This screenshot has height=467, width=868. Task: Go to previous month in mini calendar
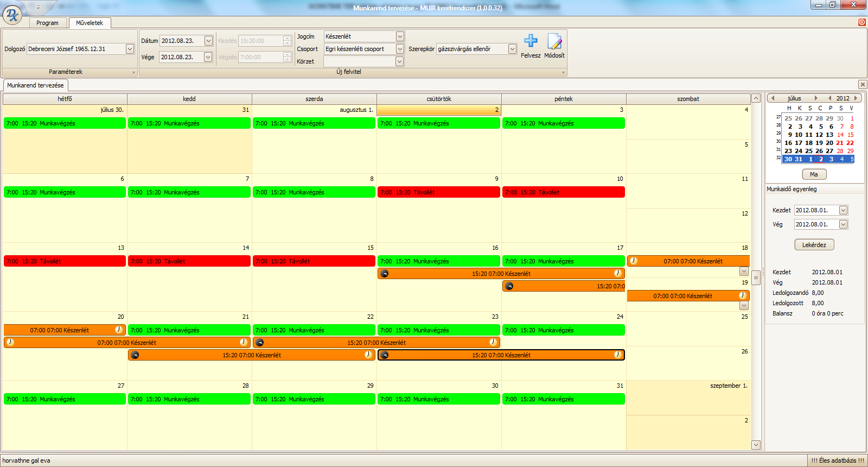point(773,98)
